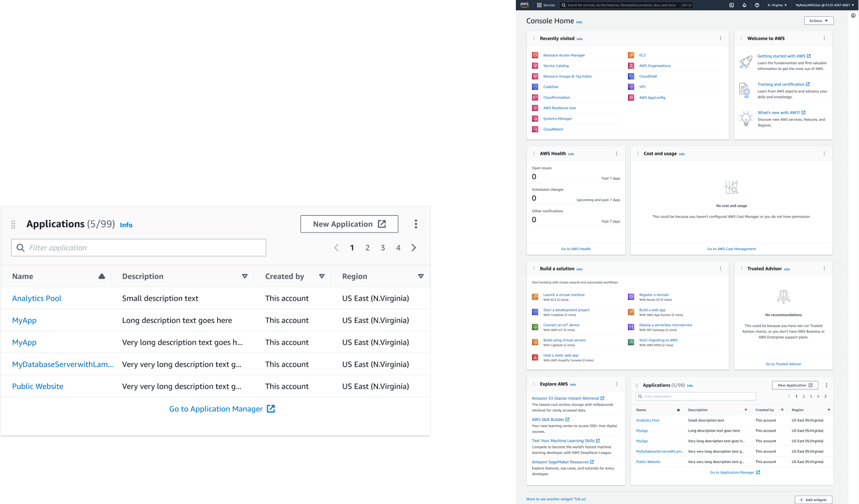This screenshot has height=504, width=859.
Task: Focus the AWS services search bar
Action: (x=626, y=5)
